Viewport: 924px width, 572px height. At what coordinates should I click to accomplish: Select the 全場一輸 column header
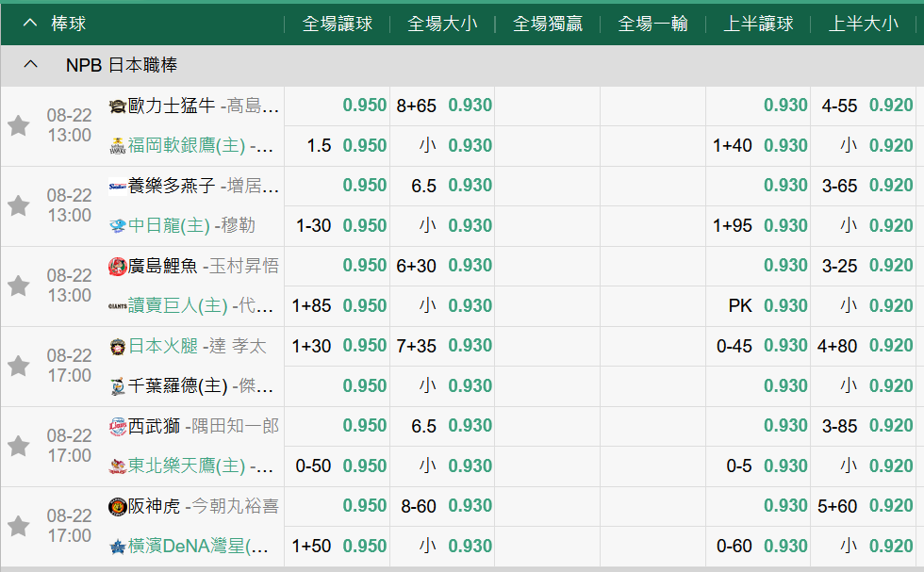(x=652, y=24)
